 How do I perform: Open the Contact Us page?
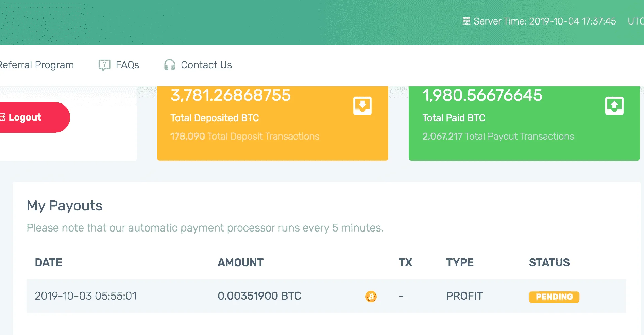206,65
